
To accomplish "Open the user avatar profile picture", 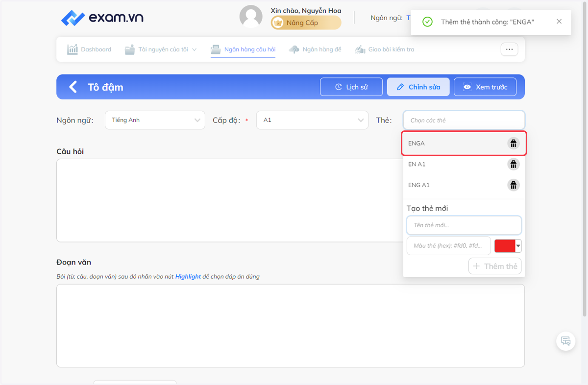I will (x=251, y=17).
